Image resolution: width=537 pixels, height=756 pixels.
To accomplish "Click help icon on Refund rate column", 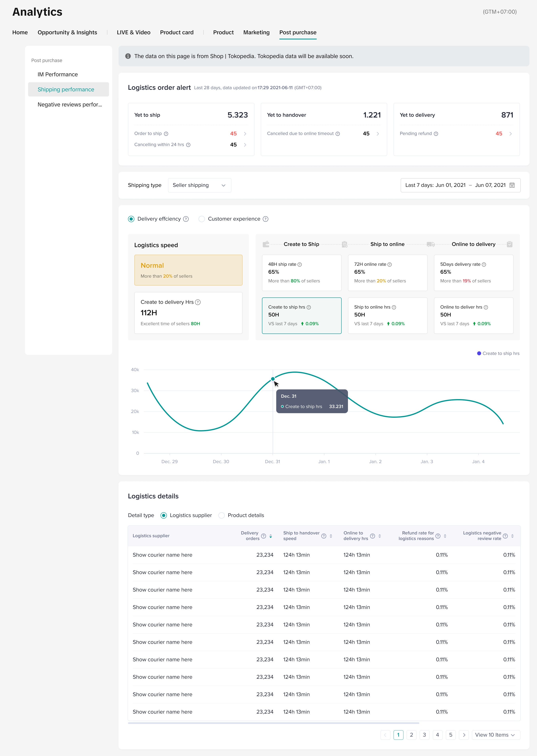I will point(438,536).
